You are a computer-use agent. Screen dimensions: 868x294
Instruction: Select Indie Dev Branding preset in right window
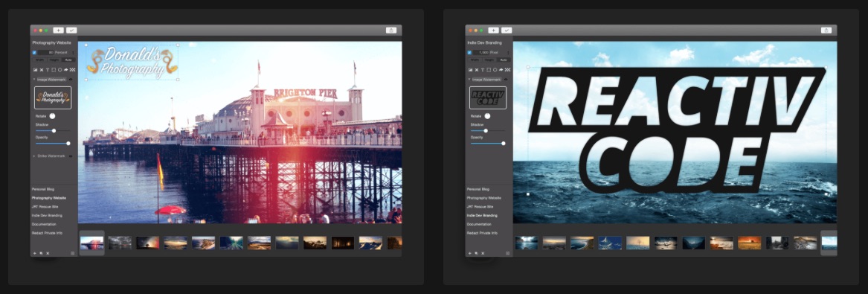tap(483, 215)
